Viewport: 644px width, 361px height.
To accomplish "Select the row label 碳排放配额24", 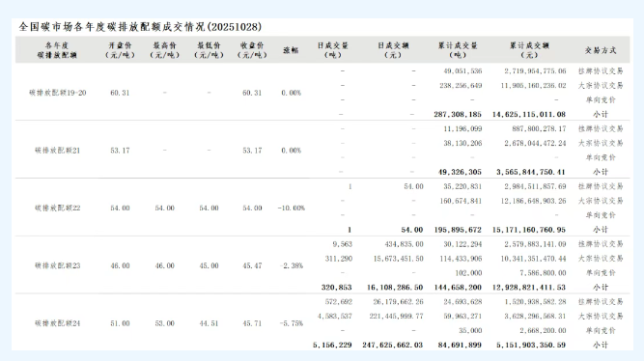I will 58,323.
